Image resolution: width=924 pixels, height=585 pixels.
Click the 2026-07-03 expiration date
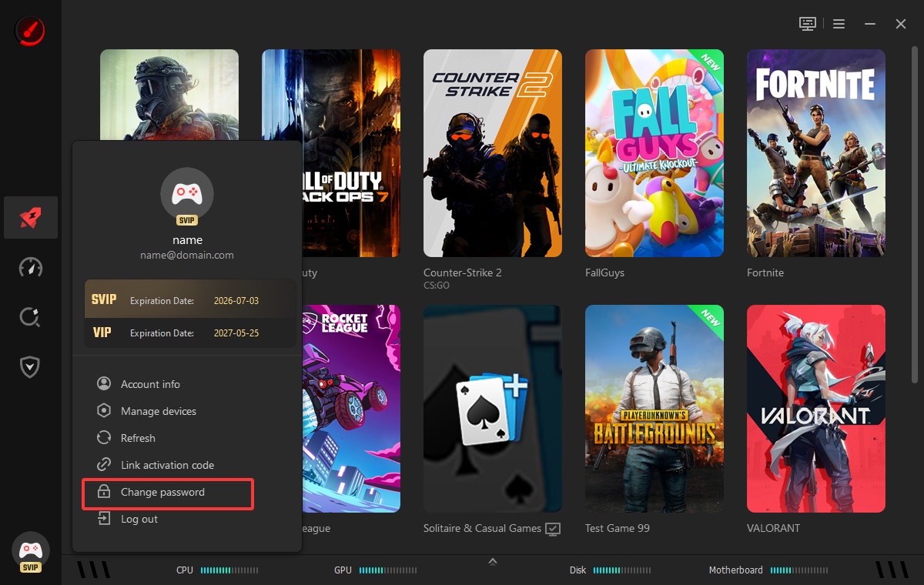236,300
